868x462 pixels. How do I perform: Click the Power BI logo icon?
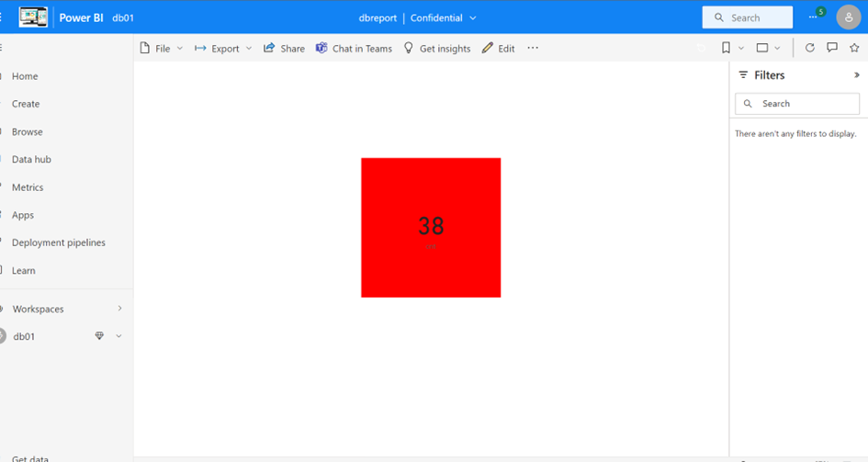pos(33,17)
